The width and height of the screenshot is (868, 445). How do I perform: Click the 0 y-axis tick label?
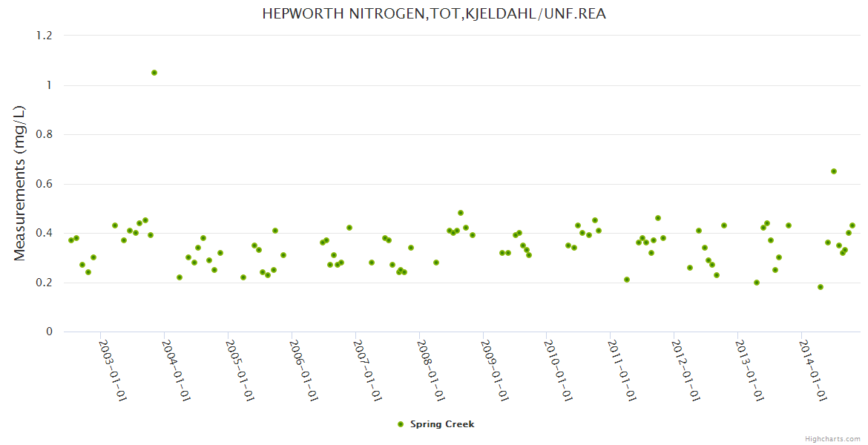click(50, 332)
